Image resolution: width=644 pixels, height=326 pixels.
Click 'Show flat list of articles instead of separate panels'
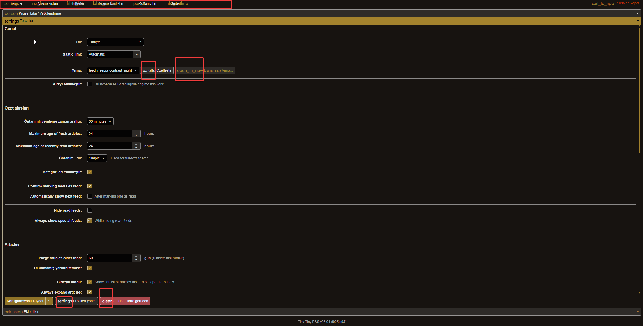click(x=134, y=282)
